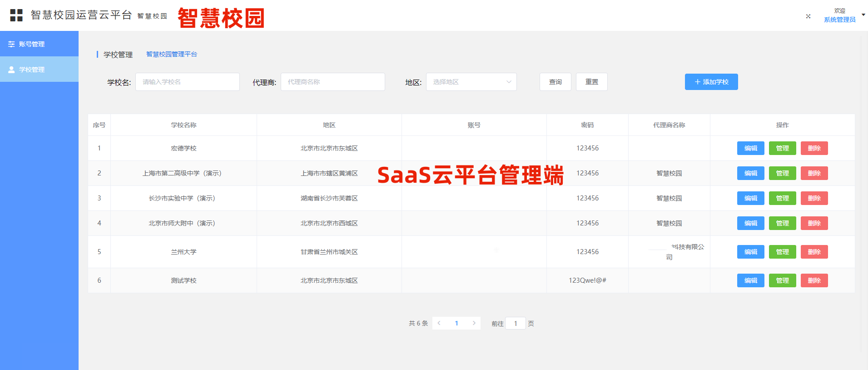Click the 前往 page number input box

coord(516,323)
